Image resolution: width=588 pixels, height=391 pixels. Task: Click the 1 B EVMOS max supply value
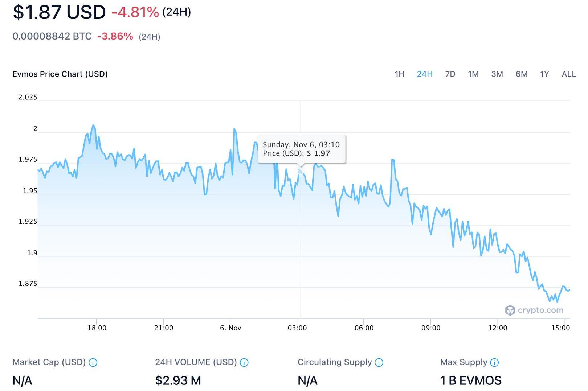click(471, 380)
